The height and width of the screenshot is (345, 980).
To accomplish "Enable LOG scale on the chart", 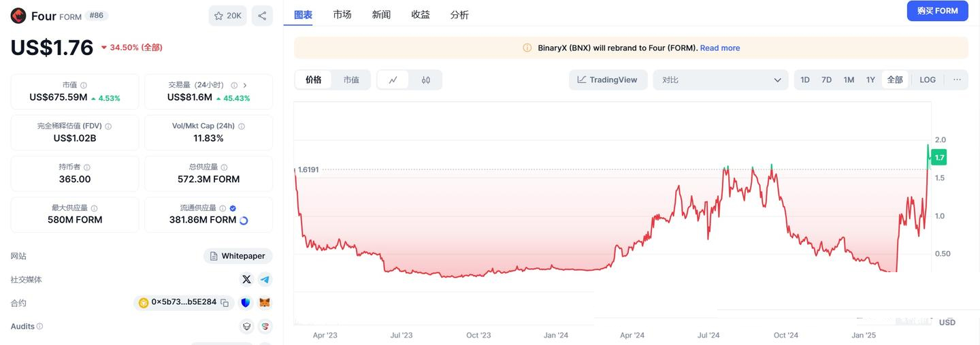I will coord(928,80).
